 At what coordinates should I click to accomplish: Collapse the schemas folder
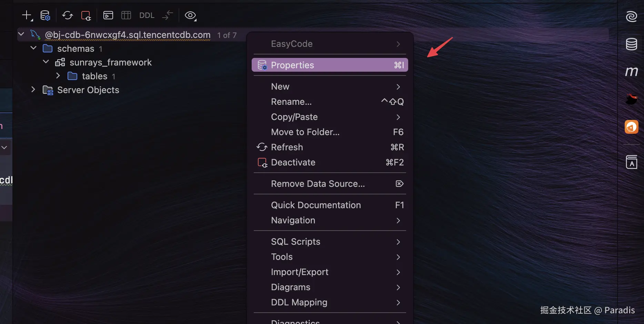pyautogui.click(x=33, y=48)
